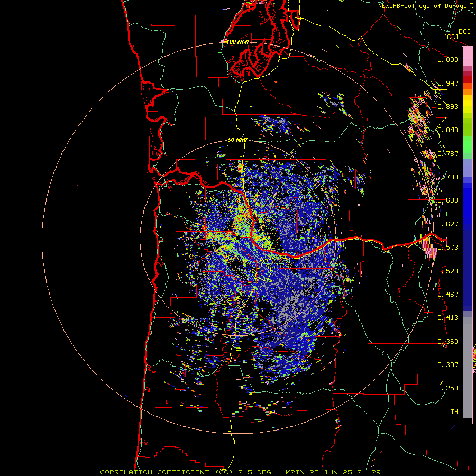476x476 pixels.
Task: Click the 0.787 legend value
Action: [x=448, y=153]
